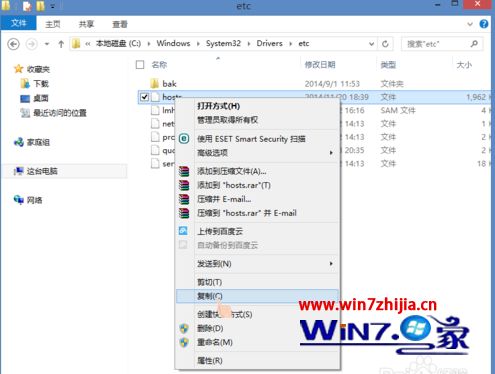Screen dimensions: 495x374
Task: Click the search "etc" input field
Action: 442,44
